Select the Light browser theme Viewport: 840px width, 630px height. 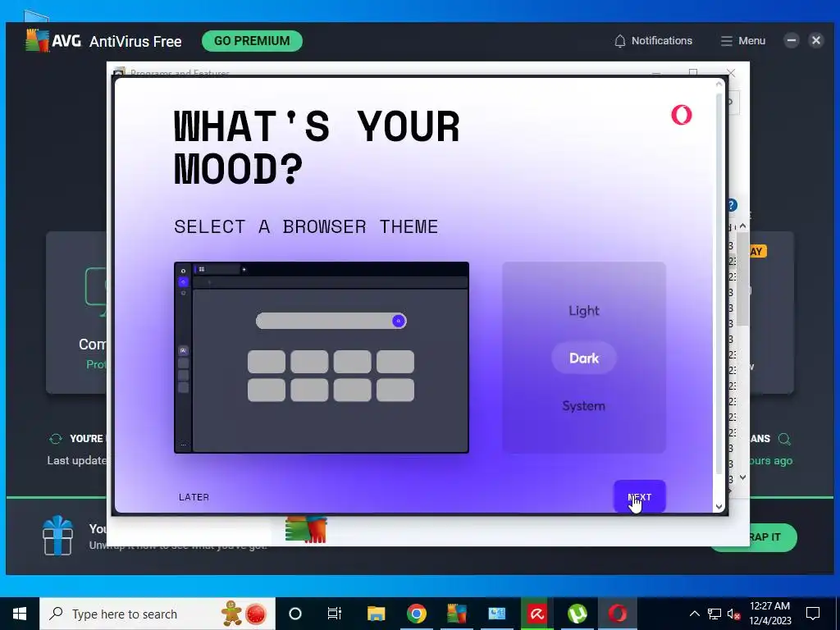pyautogui.click(x=583, y=311)
